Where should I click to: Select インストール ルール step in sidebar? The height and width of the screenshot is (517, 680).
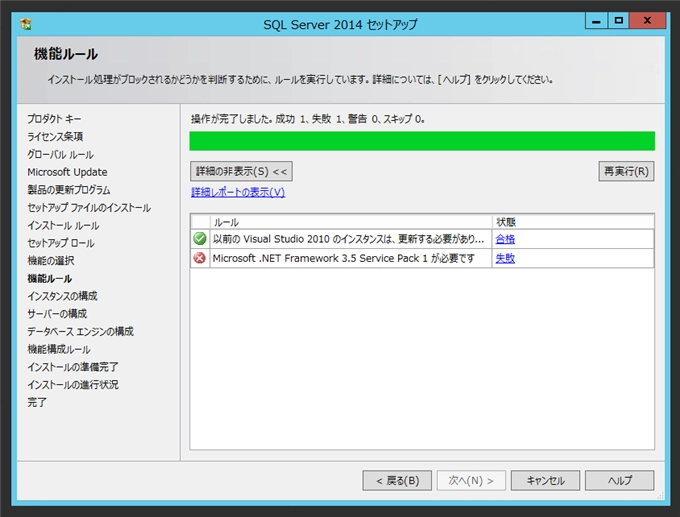pos(63,226)
